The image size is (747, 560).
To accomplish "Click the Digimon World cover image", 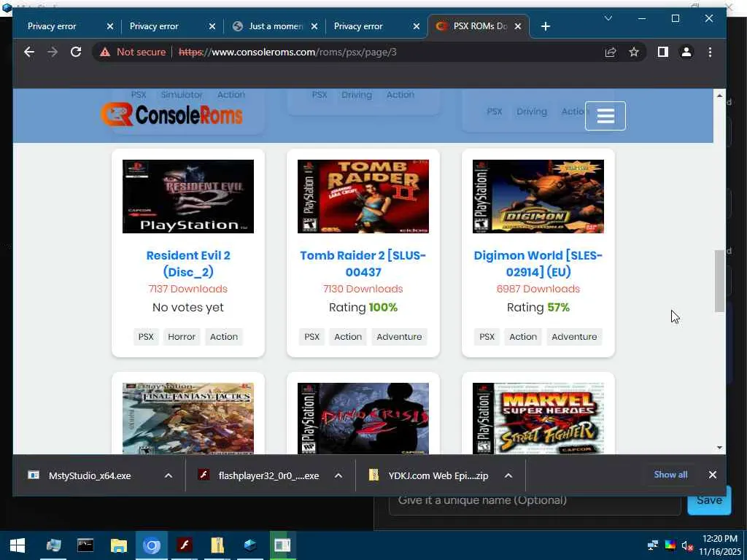I will tap(538, 196).
